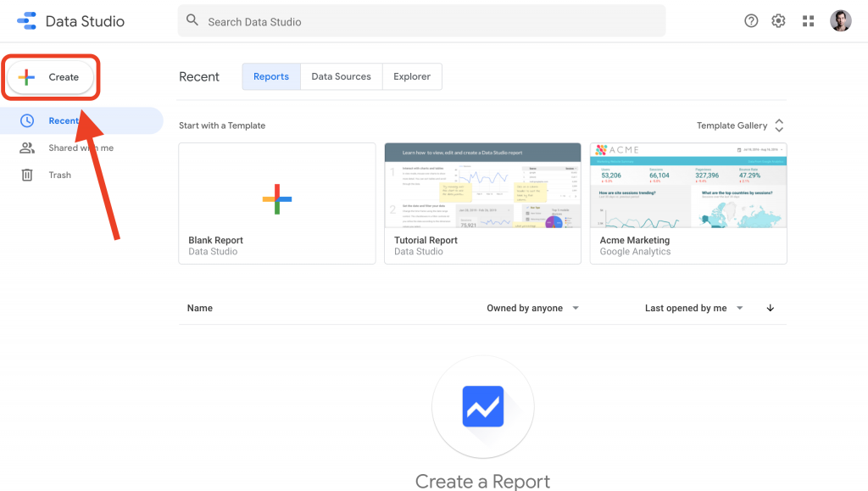
Task: Click the Data Studio title text
Action: (85, 21)
